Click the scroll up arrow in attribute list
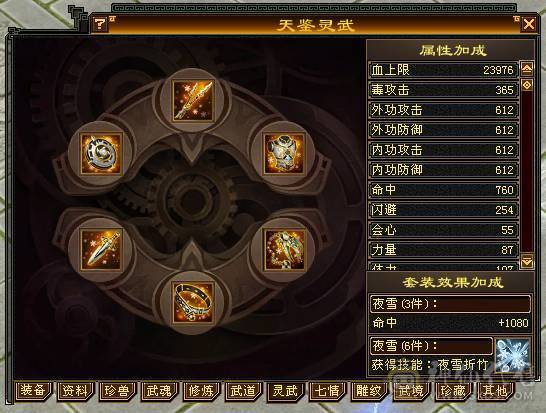546x413 pixels. pyautogui.click(x=527, y=69)
